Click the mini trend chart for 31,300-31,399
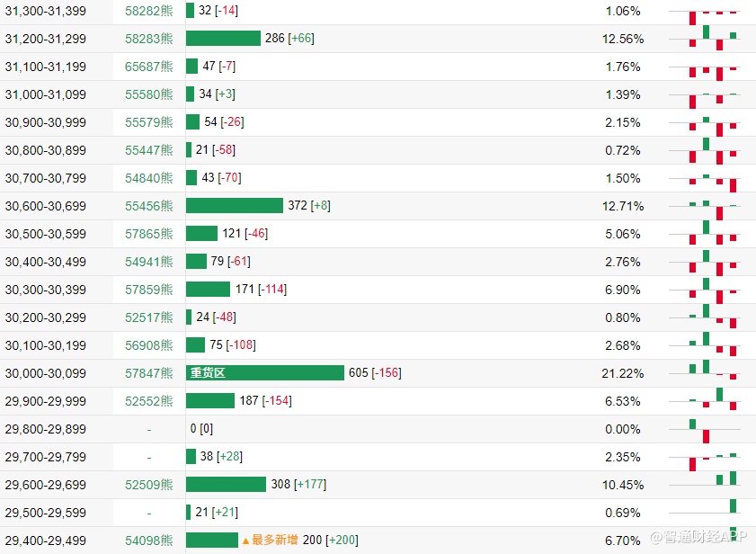This screenshot has height=554, width=756. [714, 12]
